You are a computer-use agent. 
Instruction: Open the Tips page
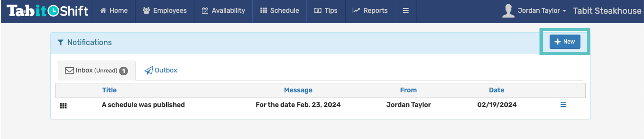click(326, 11)
